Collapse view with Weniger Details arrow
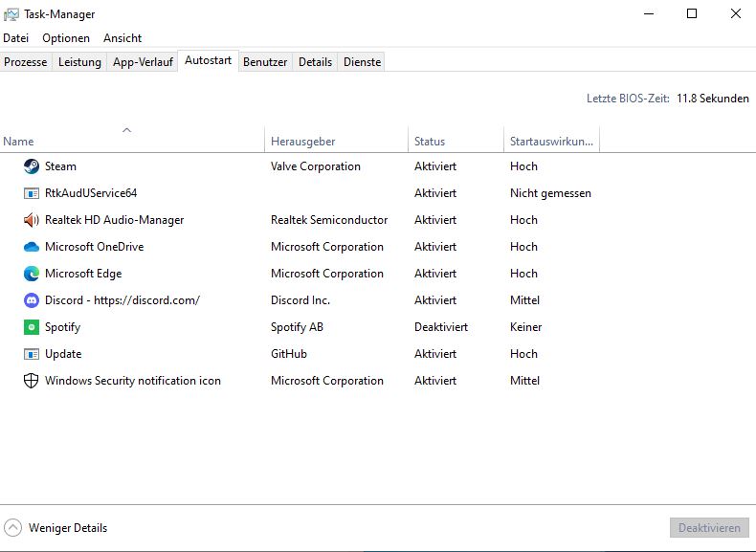Image resolution: width=756 pixels, height=552 pixels. point(13,527)
